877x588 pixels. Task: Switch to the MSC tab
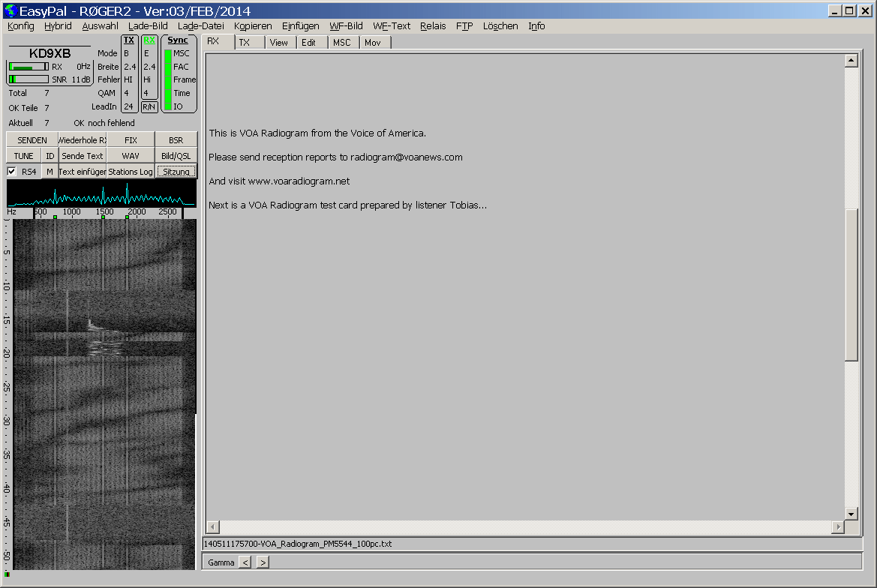point(341,43)
